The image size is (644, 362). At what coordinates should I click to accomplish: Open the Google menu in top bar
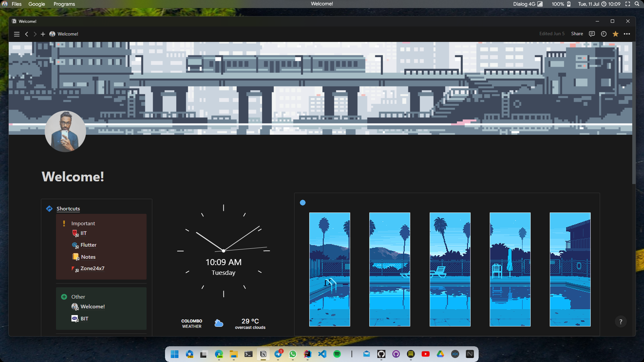click(37, 4)
